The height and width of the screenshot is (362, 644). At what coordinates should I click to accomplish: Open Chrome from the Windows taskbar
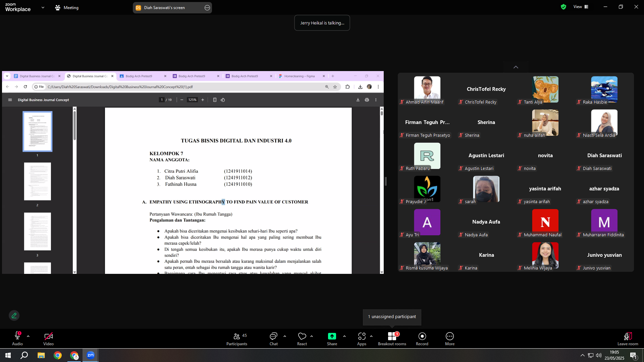pyautogui.click(x=58, y=355)
